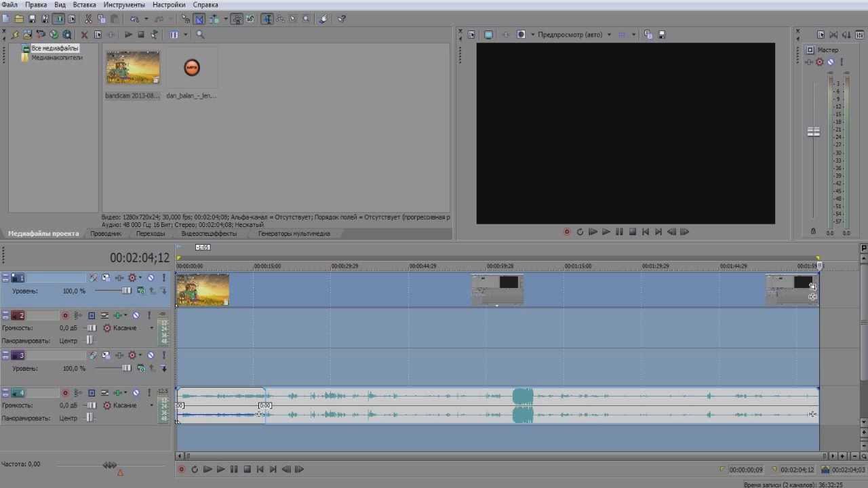868x488 pixels.
Task: Click the Open project folder icon
Action: [x=19, y=19]
